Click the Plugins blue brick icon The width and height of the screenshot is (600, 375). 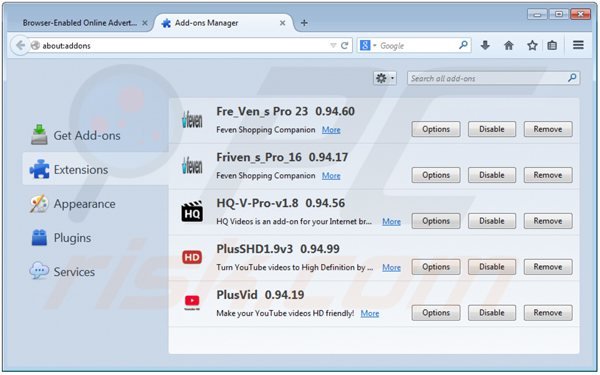point(39,237)
